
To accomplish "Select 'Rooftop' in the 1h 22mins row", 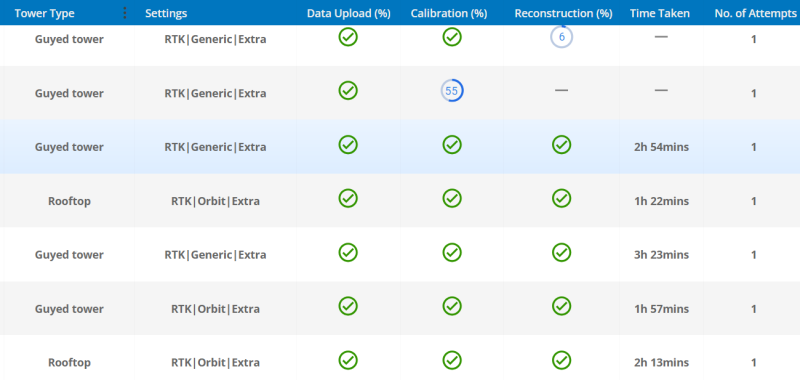I will (69, 201).
